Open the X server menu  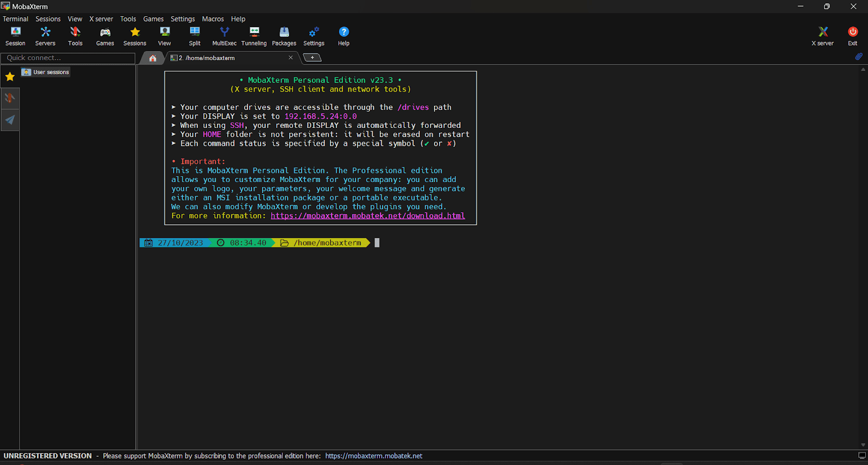coord(101,19)
